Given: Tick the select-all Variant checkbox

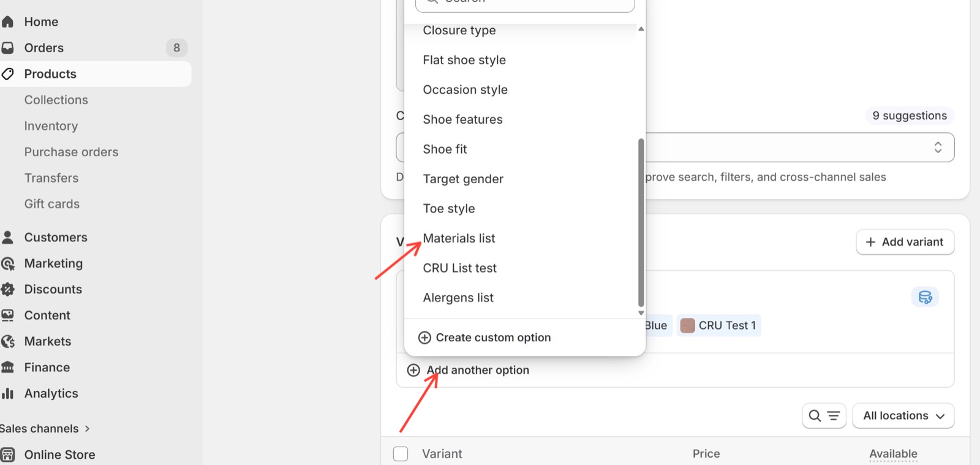Looking at the screenshot, I should pyautogui.click(x=401, y=454).
